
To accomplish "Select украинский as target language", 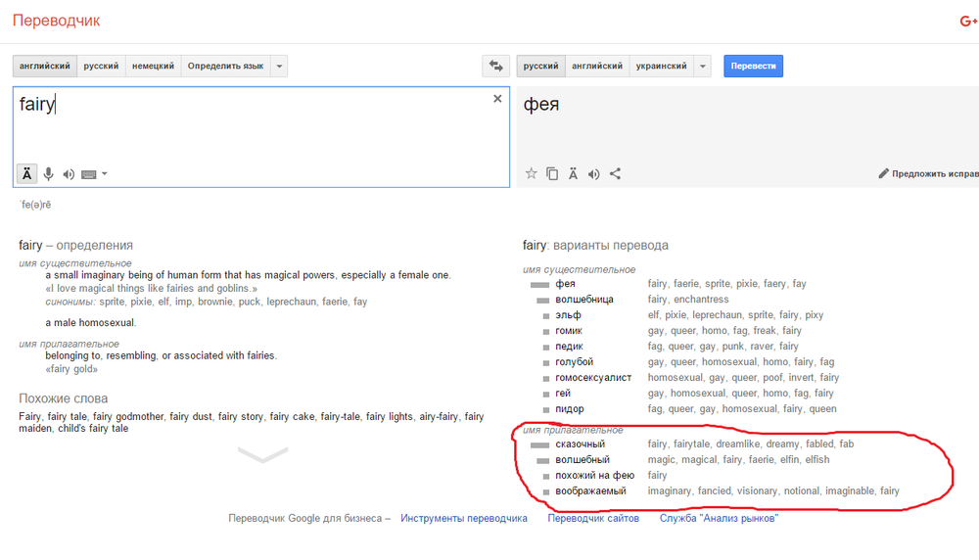I will (661, 66).
